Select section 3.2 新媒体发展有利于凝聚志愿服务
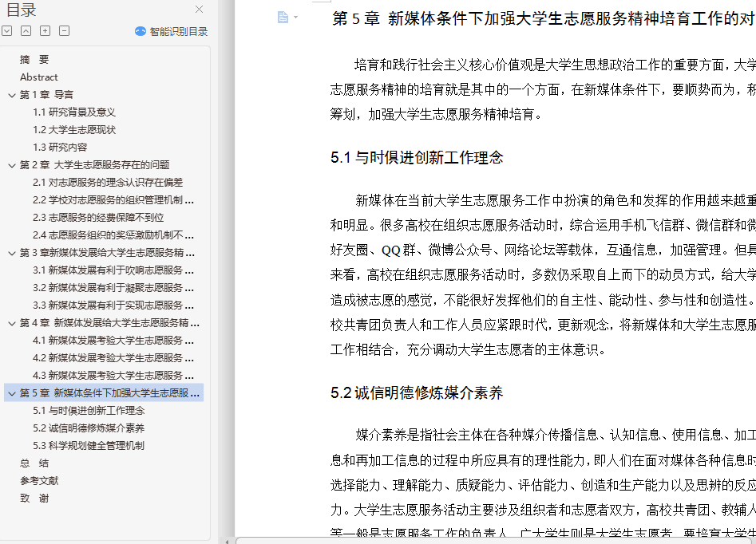Screen dimensions: 756x544 (x=113, y=288)
